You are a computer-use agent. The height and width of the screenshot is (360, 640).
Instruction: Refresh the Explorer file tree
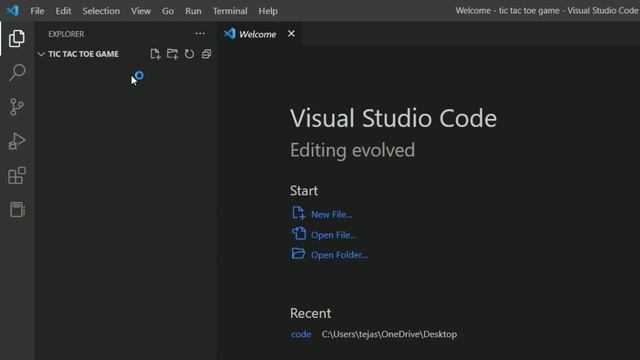189,54
